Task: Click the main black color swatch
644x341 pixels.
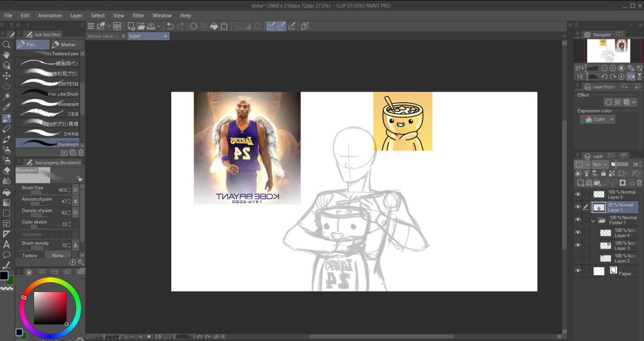Action: tap(4, 276)
